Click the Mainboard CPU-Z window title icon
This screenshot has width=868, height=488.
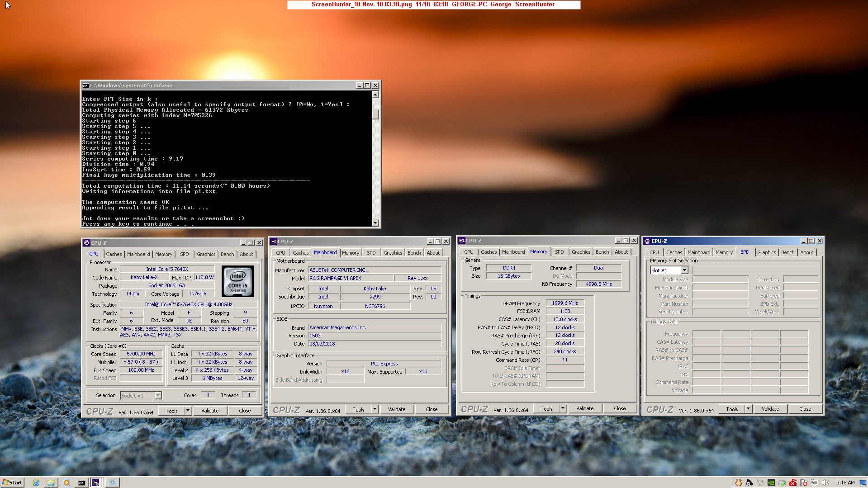point(274,242)
